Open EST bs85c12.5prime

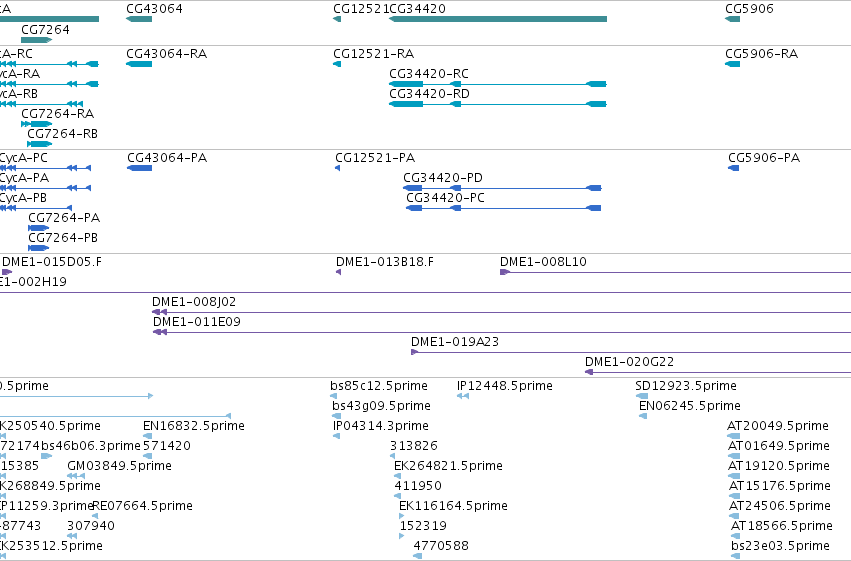tap(379, 386)
